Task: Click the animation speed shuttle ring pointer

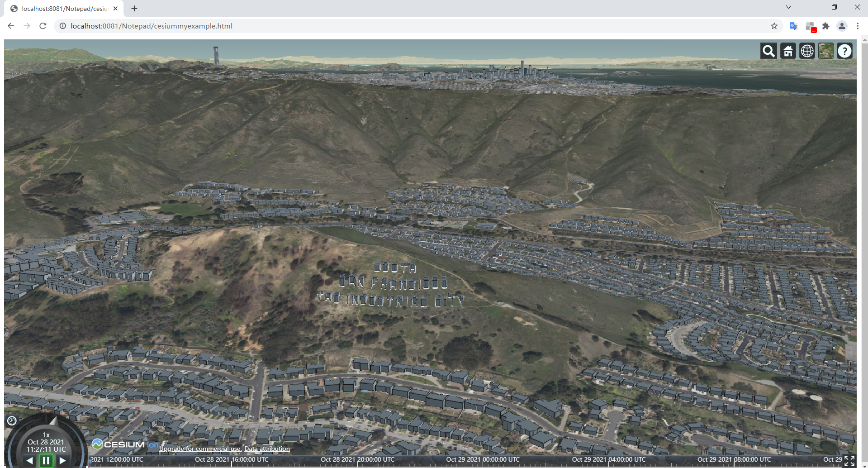Action: point(54,421)
